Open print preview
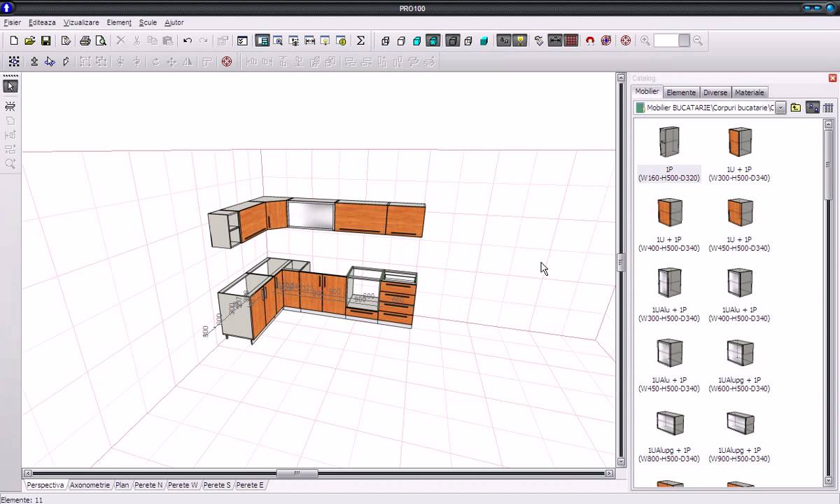The image size is (840, 504). coord(101,41)
